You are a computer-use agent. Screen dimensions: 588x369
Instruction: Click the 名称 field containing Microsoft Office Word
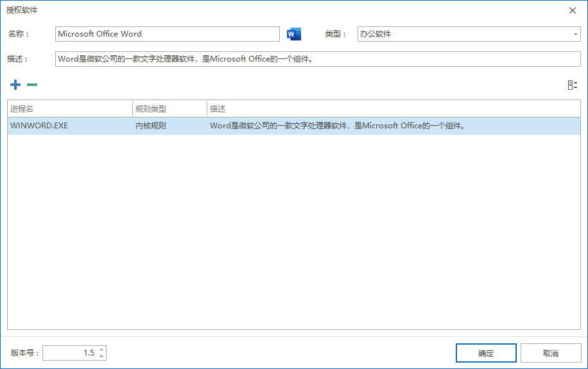[167, 34]
